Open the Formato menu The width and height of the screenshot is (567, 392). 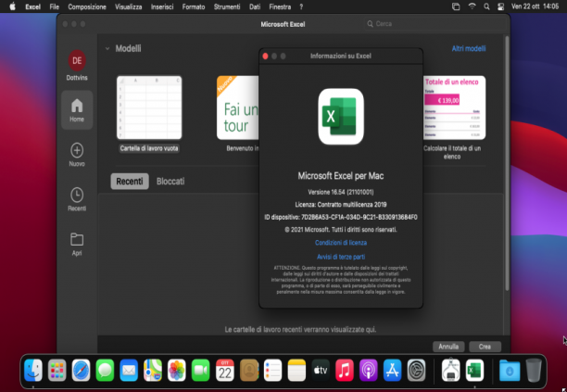[x=194, y=6]
